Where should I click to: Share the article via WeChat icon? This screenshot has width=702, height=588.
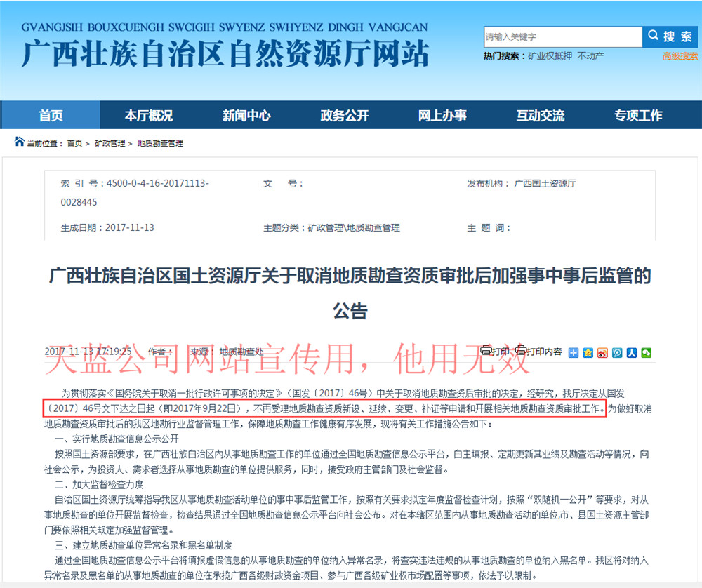646,352
